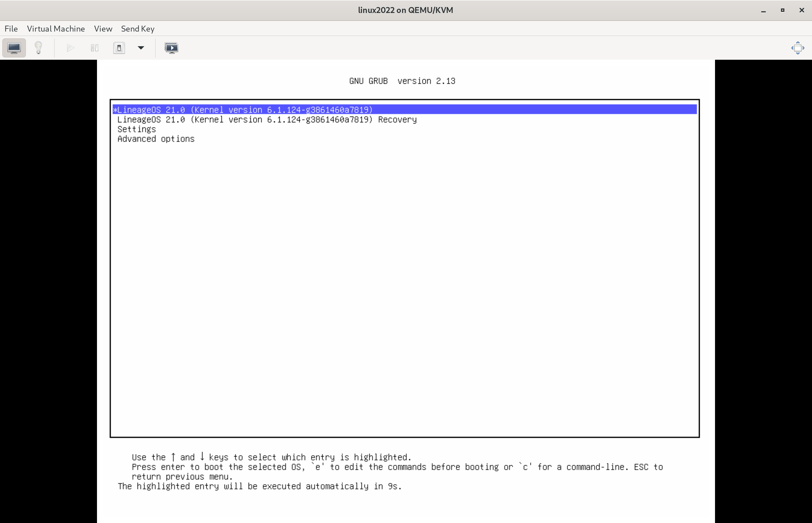This screenshot has height=523, width=812.
Task: Open the View menu
Action: tap(103, 28)
